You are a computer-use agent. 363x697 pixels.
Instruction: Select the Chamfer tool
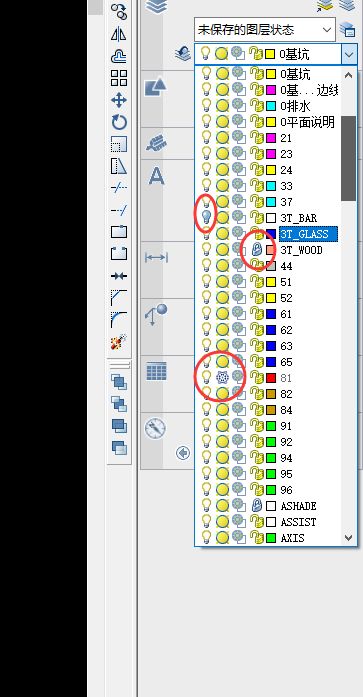(119, 298)
